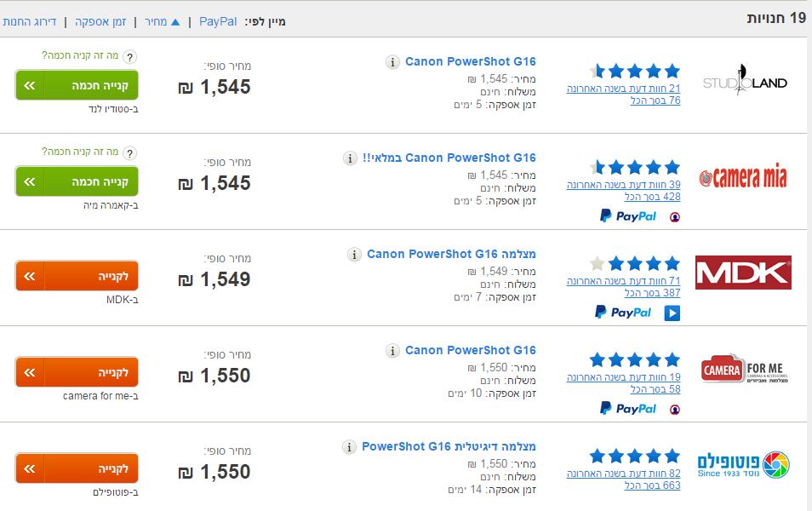Screen dimensions: 812x511
Task: Click info icon next to Camera Mia listing title
Action: tap(350, 158)
